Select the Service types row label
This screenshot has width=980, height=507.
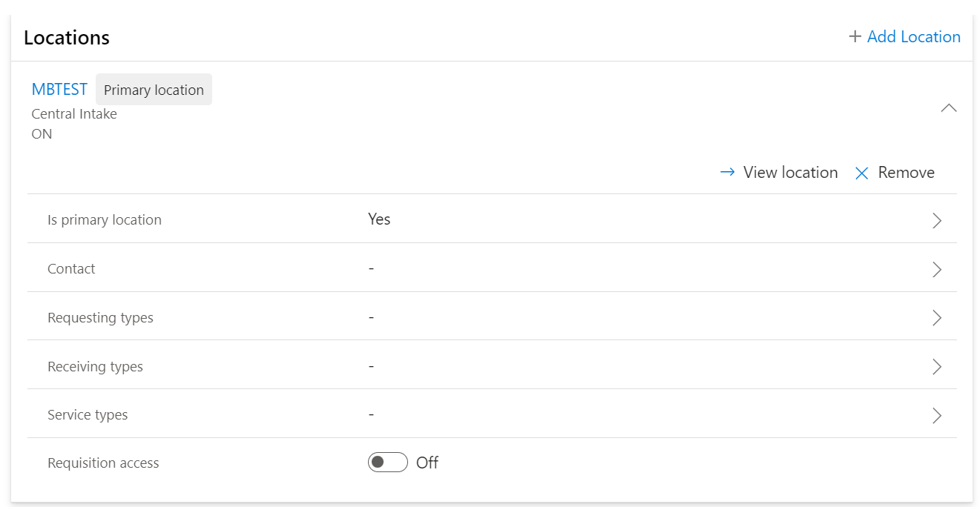[x=88, y=415]
